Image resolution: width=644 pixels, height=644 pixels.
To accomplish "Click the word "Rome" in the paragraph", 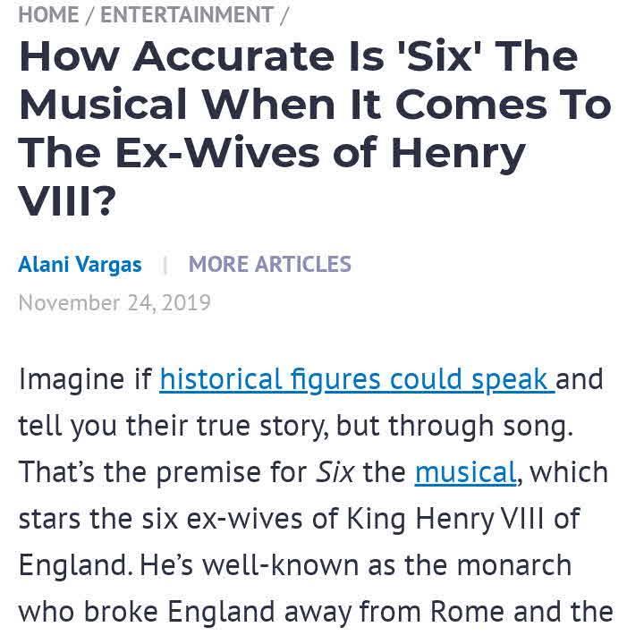I will pyautogui.click(x=470, y=612).
